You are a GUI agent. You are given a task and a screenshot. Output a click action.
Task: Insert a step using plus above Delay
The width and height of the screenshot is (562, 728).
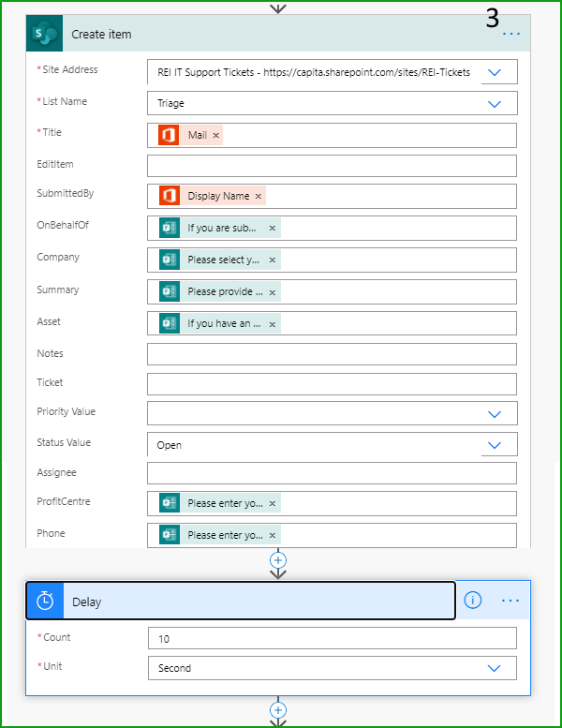pyautogui.click(x=278, y=560)
